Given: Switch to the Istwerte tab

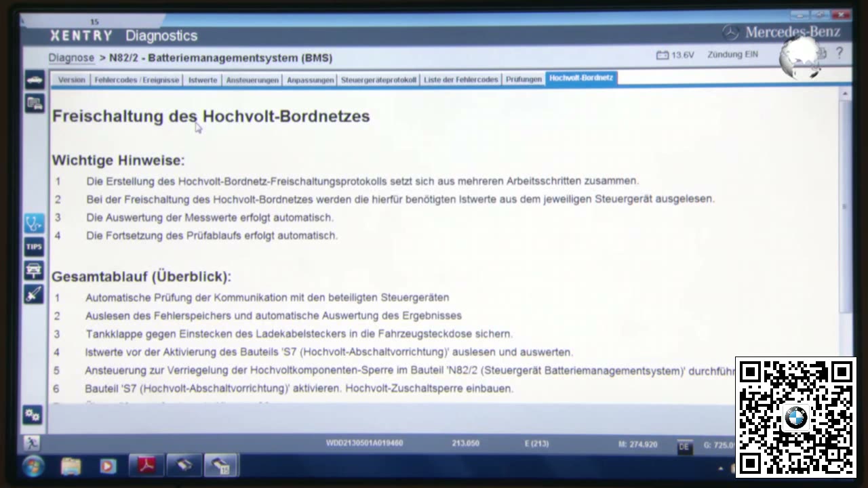Looking at the screenshot, I should point(203,79).
